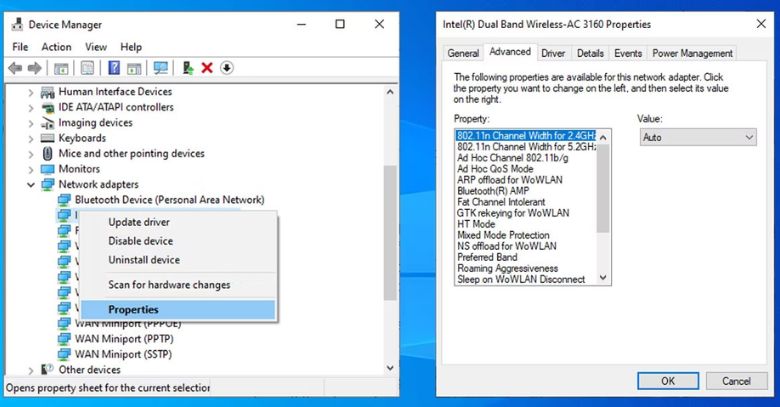Collapse the Network adapters node

tap(31, 185)
